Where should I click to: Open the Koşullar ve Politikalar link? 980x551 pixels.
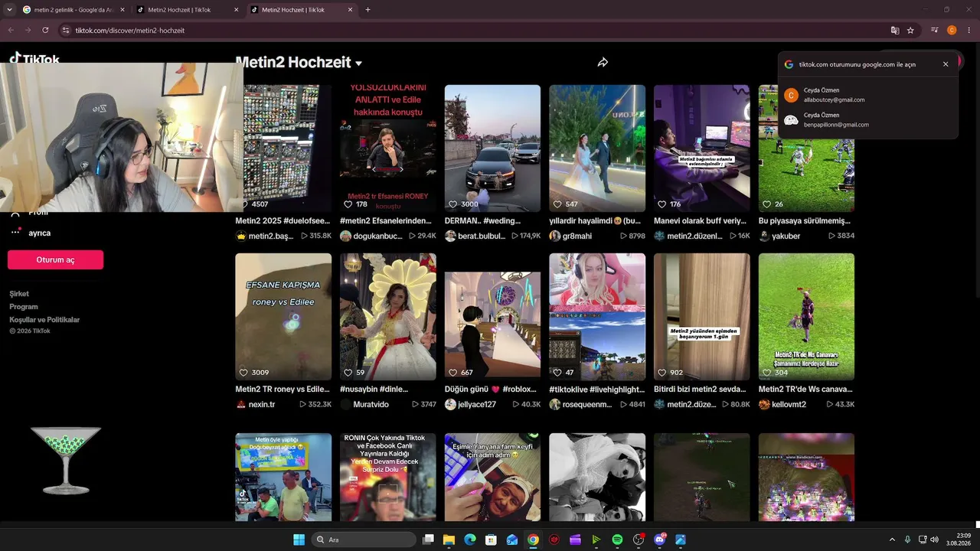coord(44,320)
